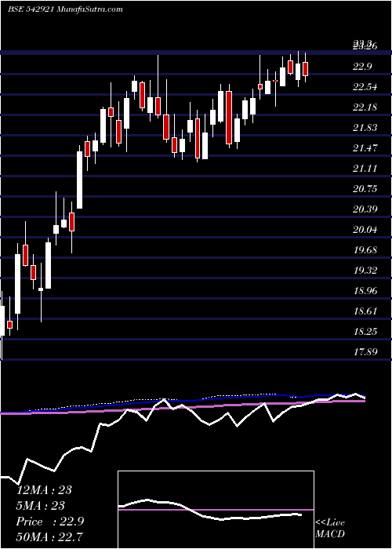The width and height of the screenshot is (392, 549).
Task: Click the 19.68 price axis label
Action: [365, 250]
